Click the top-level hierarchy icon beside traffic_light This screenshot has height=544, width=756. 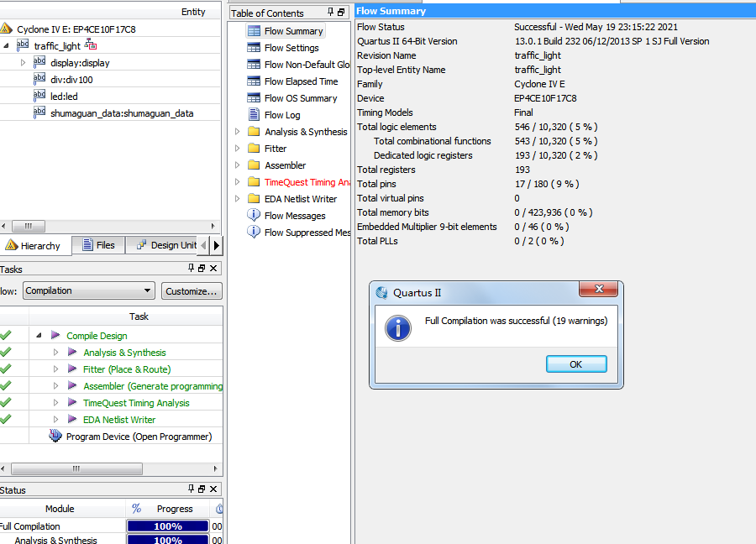(91, 44)
